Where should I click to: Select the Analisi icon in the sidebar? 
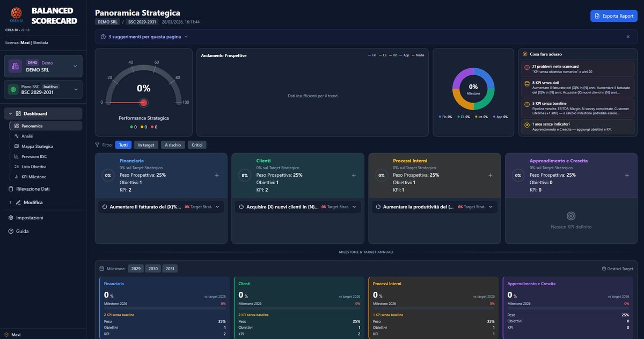[x=17, y=135]
